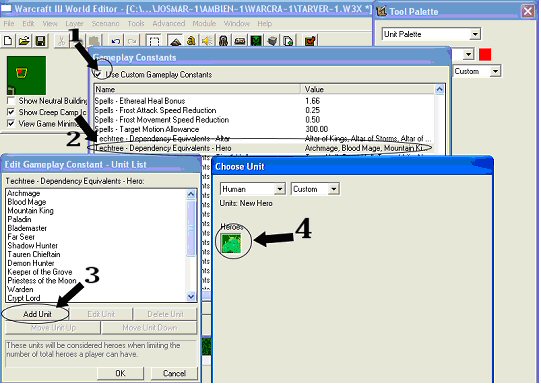
Task: Open the Advanced menu
Action: point(168,24)
